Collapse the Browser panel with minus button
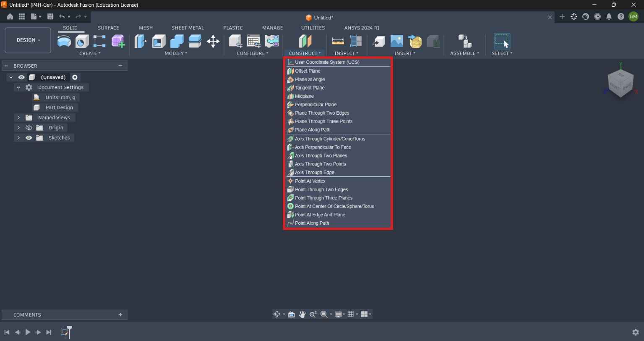Image resolution: width=644 pixels, height=341 pixels. tap(120, 66)
